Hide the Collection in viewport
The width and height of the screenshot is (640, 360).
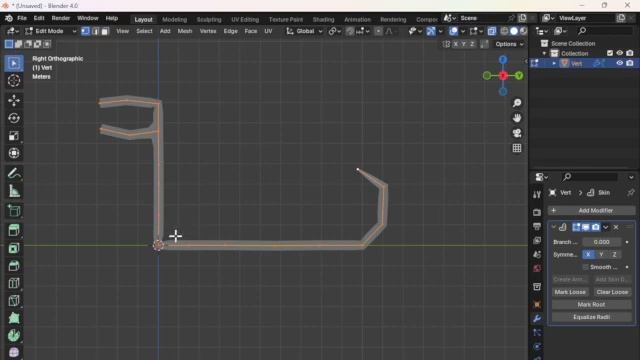point(620,53)
